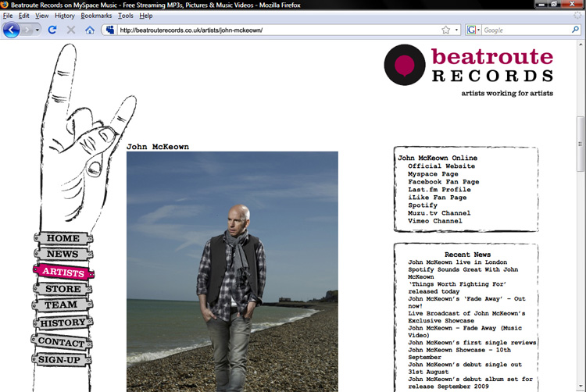The height and width of the screenshot is (392, 586).
Task: Click the Spotify link
Action: pyautogui.click(x=423, y=205)
